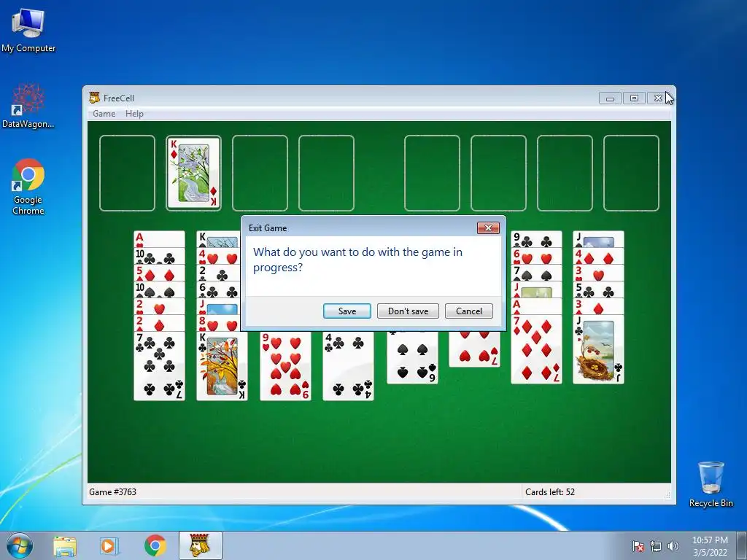This screenshot has height=560, width=747.
Task: Click the third empty free cell
Action: [260, 173]
